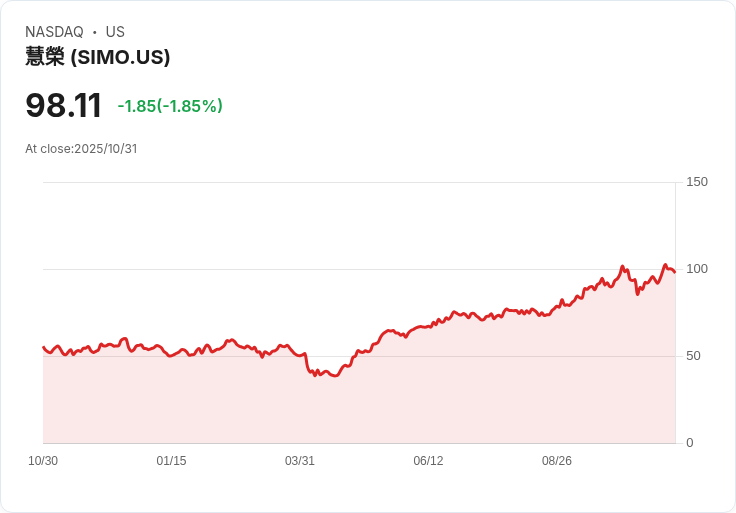Click the 01/15 date on x-axis

(x=171, y=461)
